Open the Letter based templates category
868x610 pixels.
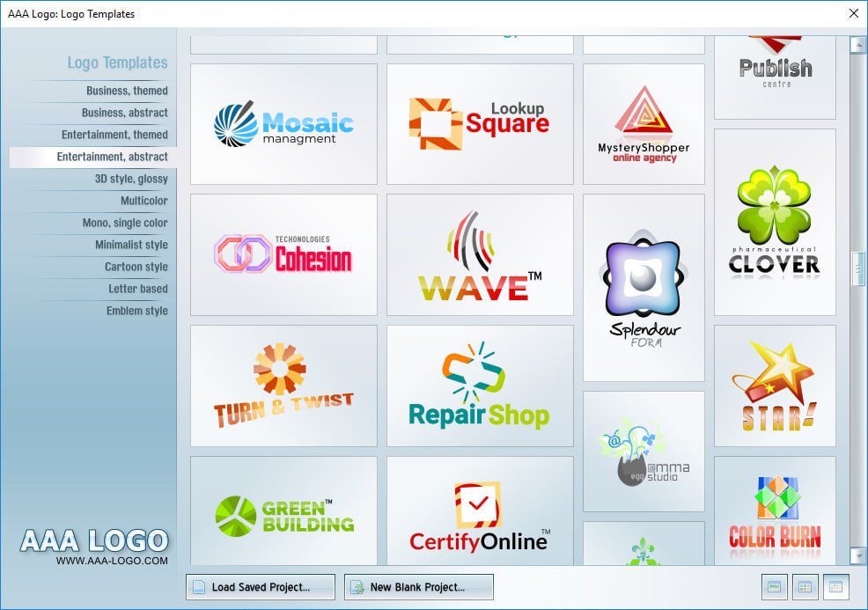(137, 289)
